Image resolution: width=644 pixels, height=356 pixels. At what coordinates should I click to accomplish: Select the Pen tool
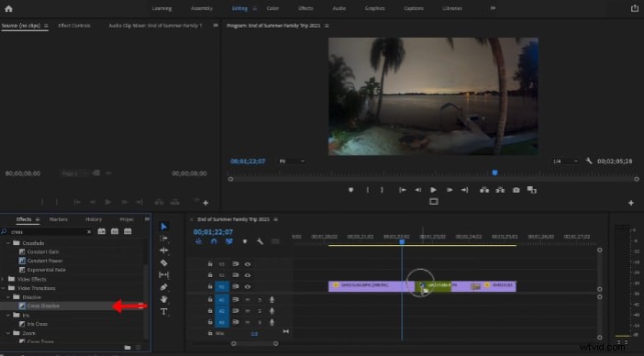pyautogui.click(x=164, y=287)
